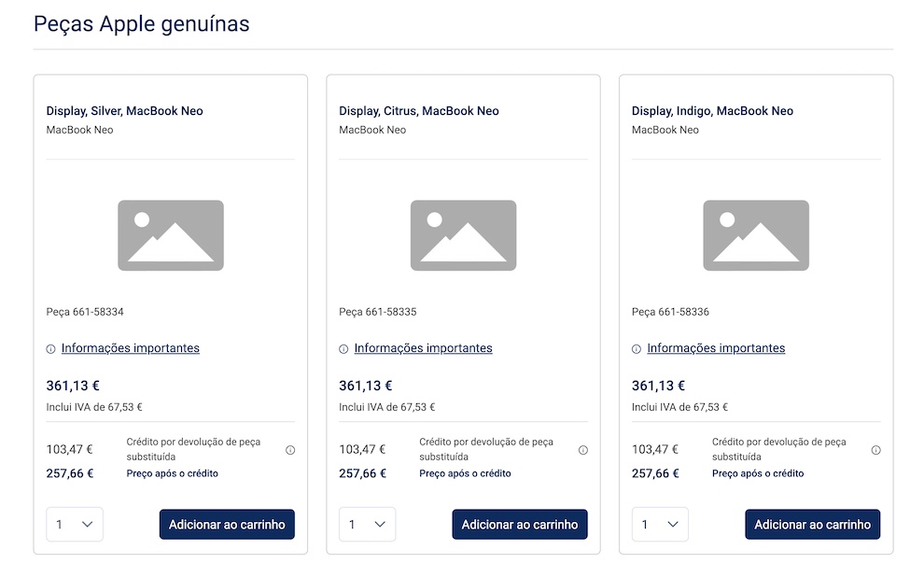Add Silver display to cart
924x577 pixels.
[x=227, y=525]
